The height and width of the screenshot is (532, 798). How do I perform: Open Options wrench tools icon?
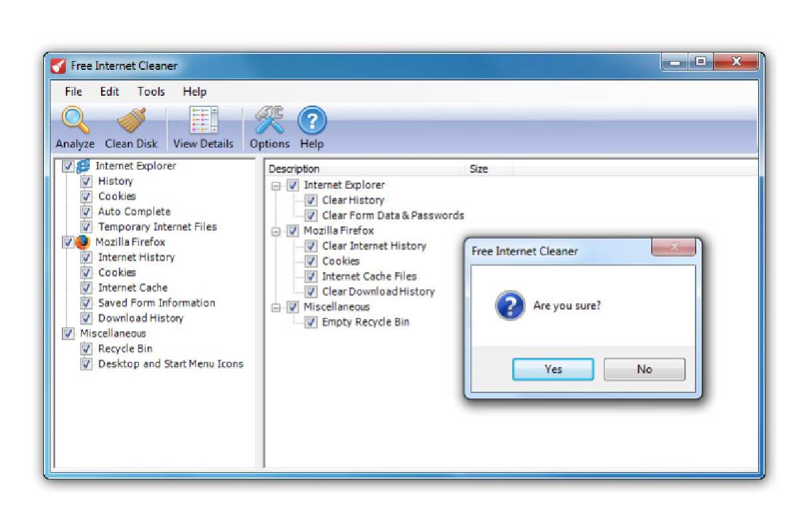269,122
